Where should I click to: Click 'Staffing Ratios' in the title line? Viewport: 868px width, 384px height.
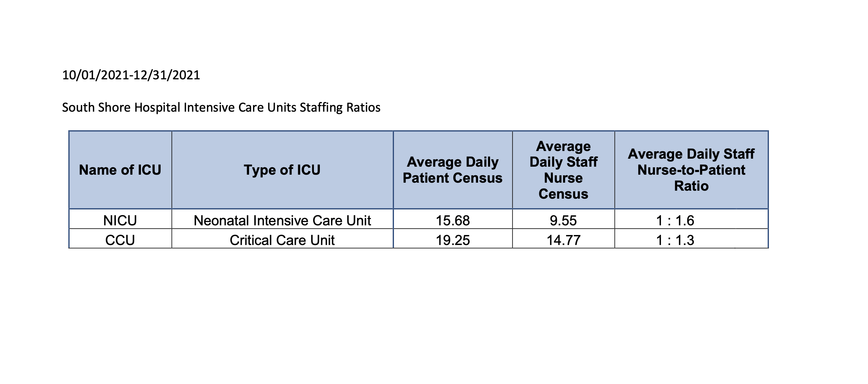click(340, 108)
